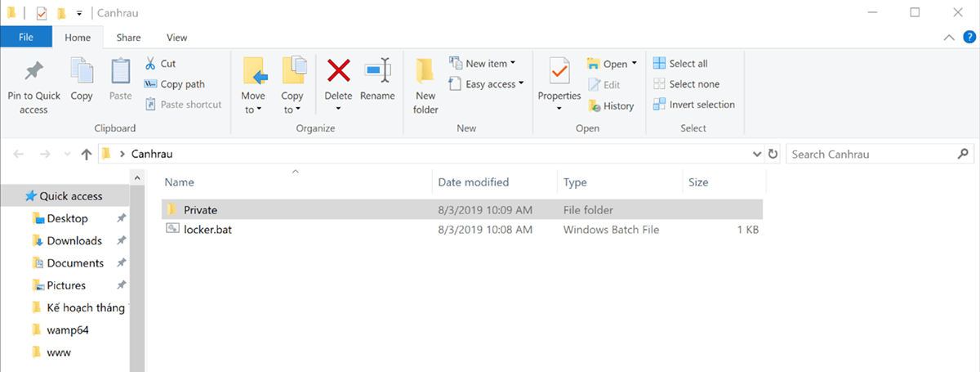Select the locker.bat file
980x372 pixels.
pos(207,231)
